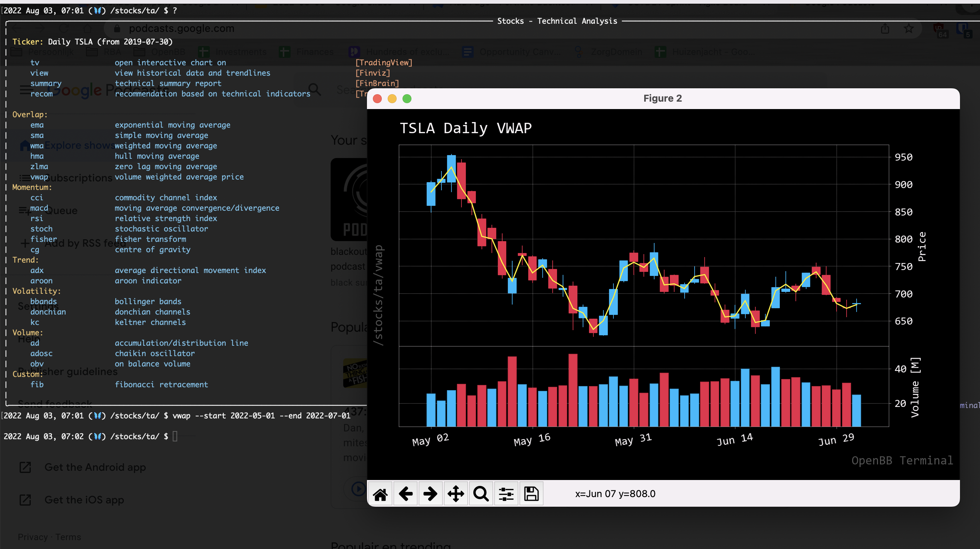
Task: Open the Configure subplots sliders icon
Action: (x=506, y=494)
